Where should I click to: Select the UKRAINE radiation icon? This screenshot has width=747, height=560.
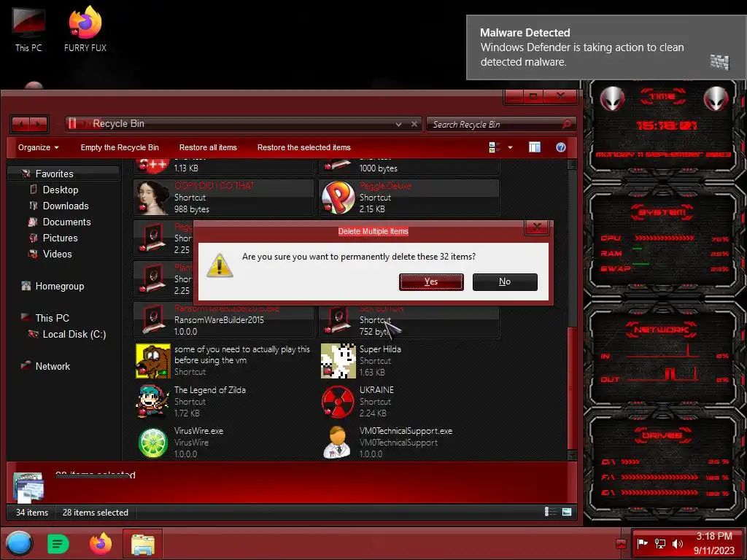(338, 402)
